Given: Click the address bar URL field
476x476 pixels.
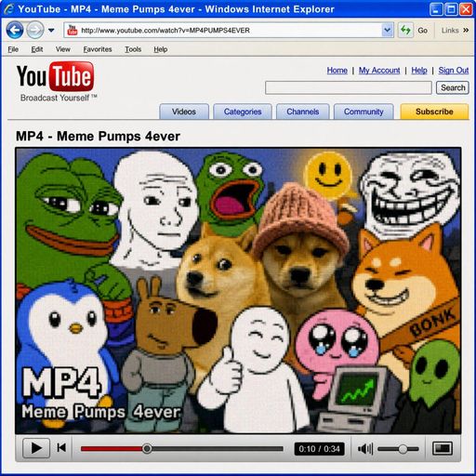Looking at the screenshot, I should coord(229,30).
